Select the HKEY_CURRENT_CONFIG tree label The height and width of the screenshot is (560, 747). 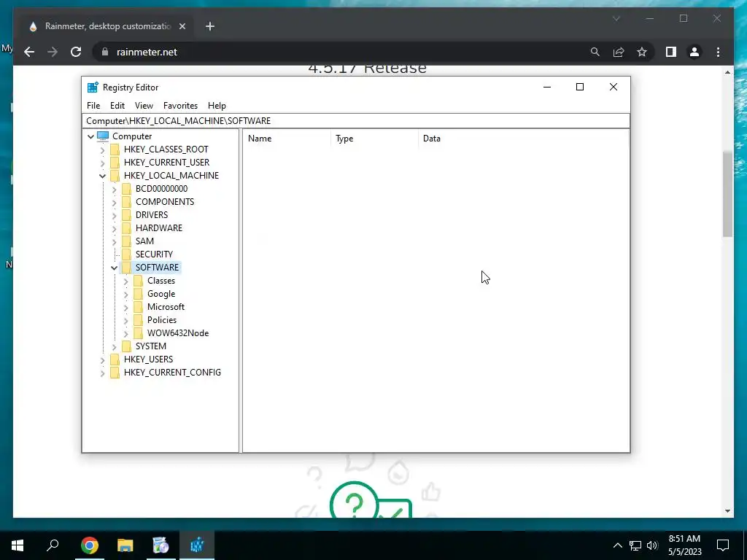pos(172,373)
